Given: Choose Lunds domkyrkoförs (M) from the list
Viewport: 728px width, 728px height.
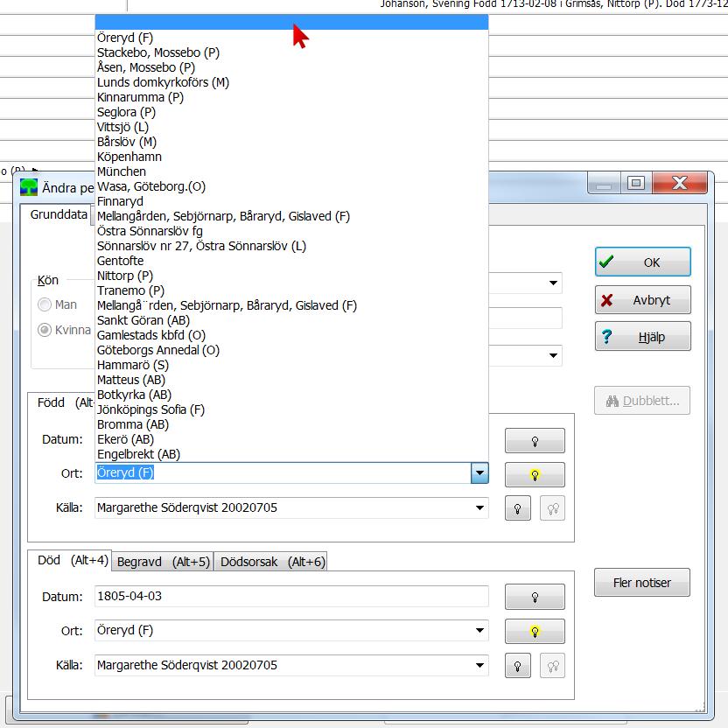Looking at the screenshot, I should (291, 82).
